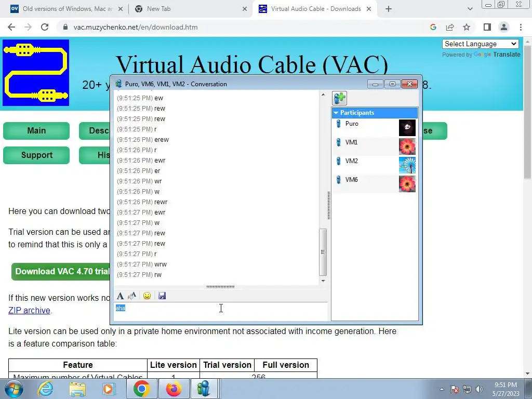532x399 pixels.
Task: Collapse the Participants list header
Action: pos(375,113)
